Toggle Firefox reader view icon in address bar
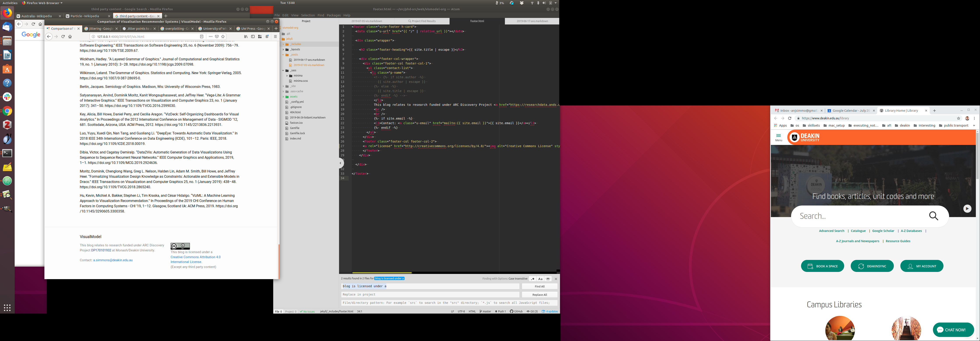 (202, 37)
